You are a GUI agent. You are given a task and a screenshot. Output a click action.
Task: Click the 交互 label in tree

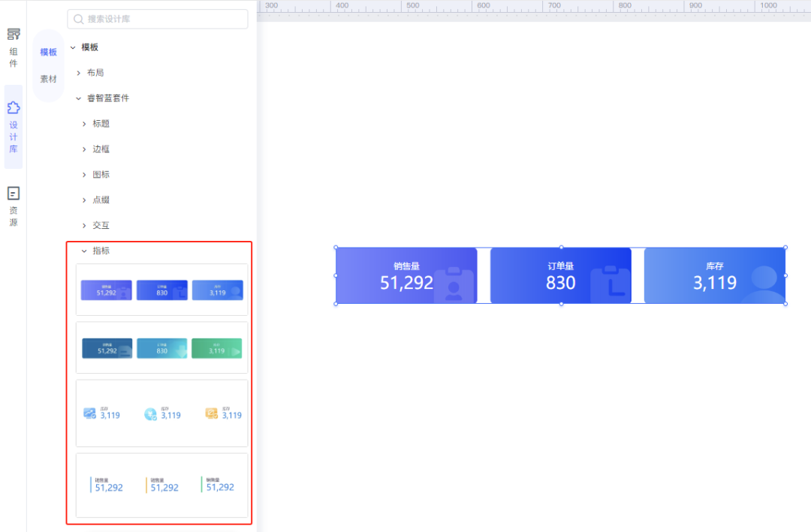click(101, 225)
